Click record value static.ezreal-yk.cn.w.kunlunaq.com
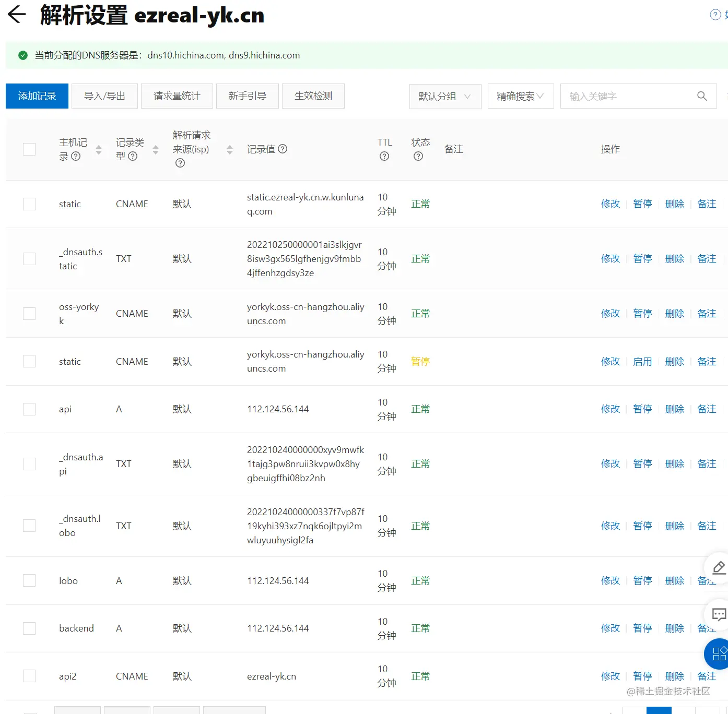The image size is (728, 714). click(x=306, y=204)
